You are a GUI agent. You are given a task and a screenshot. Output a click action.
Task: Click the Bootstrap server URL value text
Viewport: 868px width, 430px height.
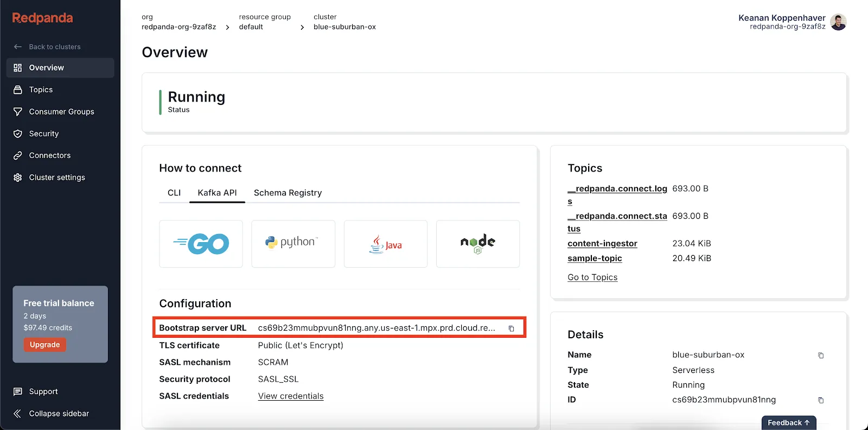(376, 328)
